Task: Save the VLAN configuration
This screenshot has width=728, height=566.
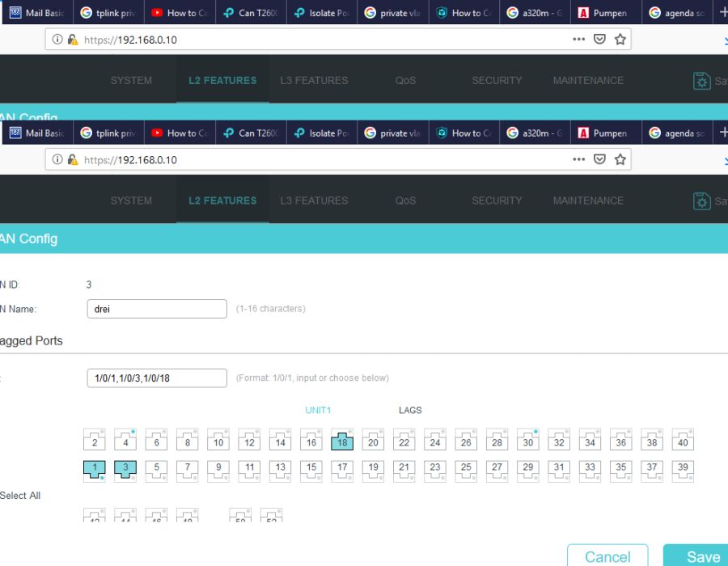Action: pyautogui.click(x=696, y=555)
